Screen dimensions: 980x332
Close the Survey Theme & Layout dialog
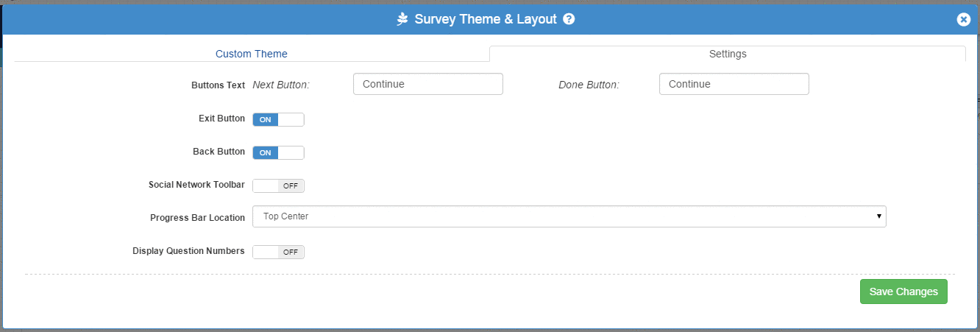click(x=963, y=20)
